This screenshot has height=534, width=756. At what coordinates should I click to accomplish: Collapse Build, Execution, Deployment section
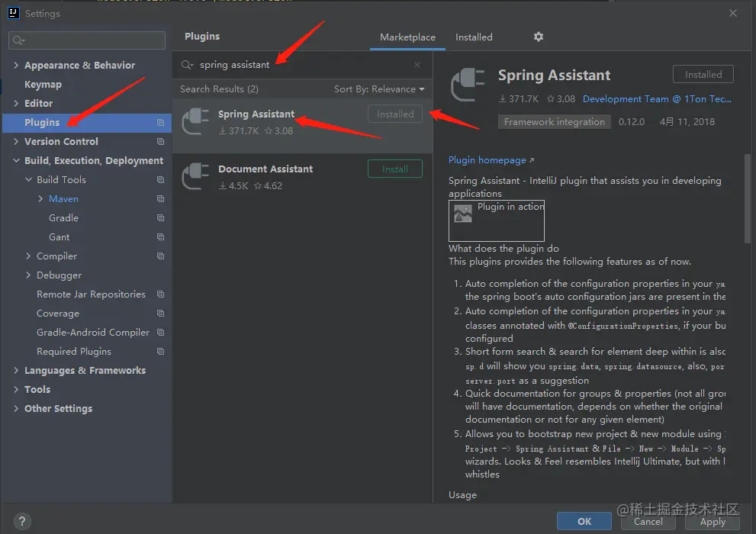tap(16, 160)
